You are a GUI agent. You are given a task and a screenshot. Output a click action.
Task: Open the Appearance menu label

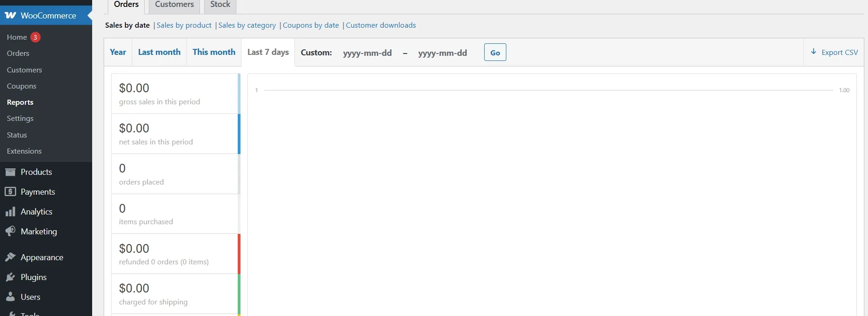[x=42, y=257]
